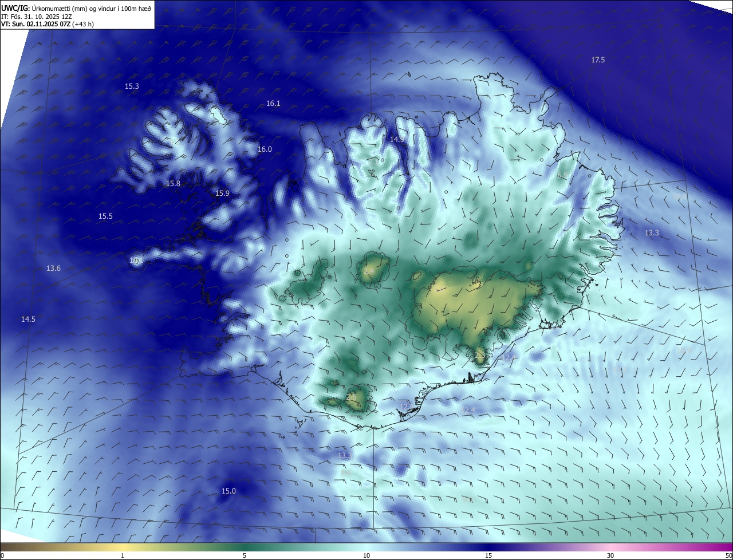Click the 12.4 label beside the 2.3 label

pyautogui.click(x=509, y=358)
